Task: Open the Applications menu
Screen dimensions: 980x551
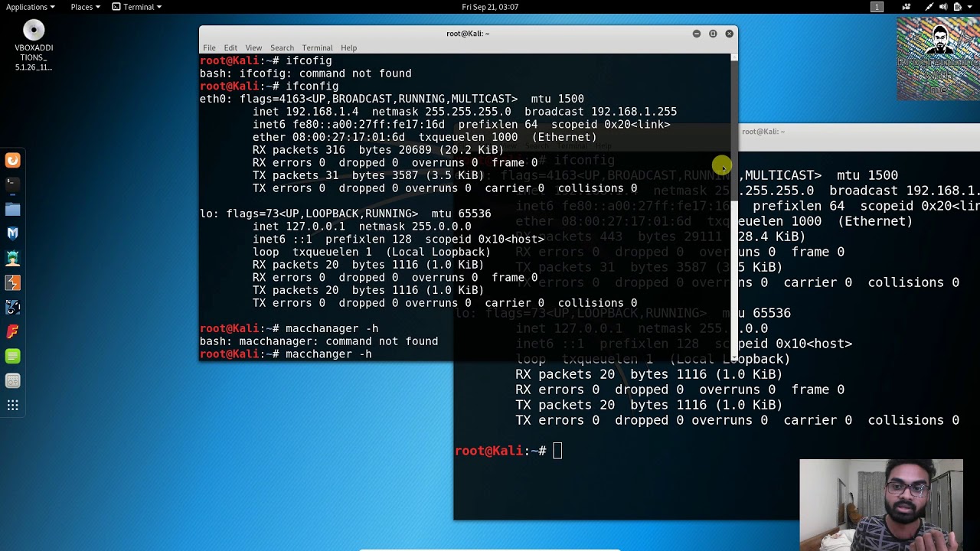Action: [30, 7]
